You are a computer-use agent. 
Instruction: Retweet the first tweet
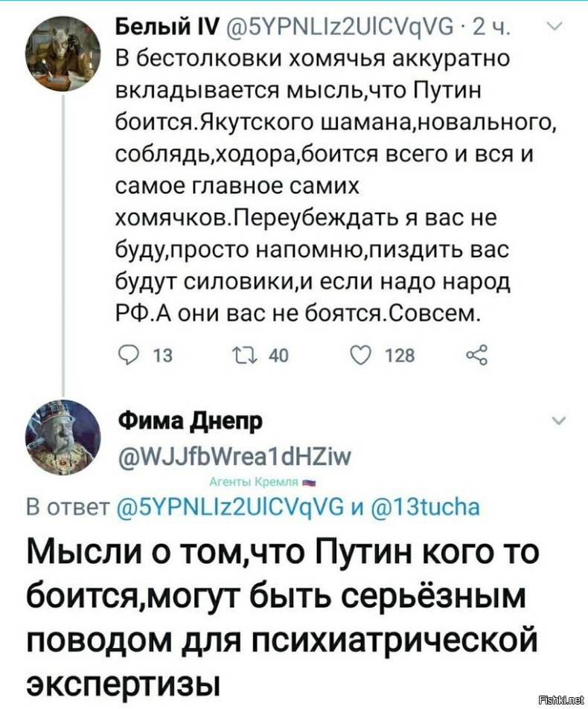(245, 355)
